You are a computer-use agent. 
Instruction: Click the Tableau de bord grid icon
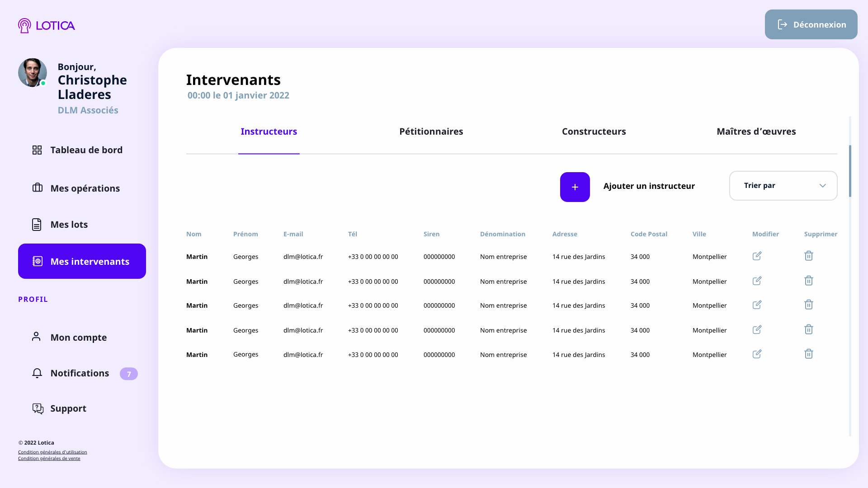coord(37,150)
